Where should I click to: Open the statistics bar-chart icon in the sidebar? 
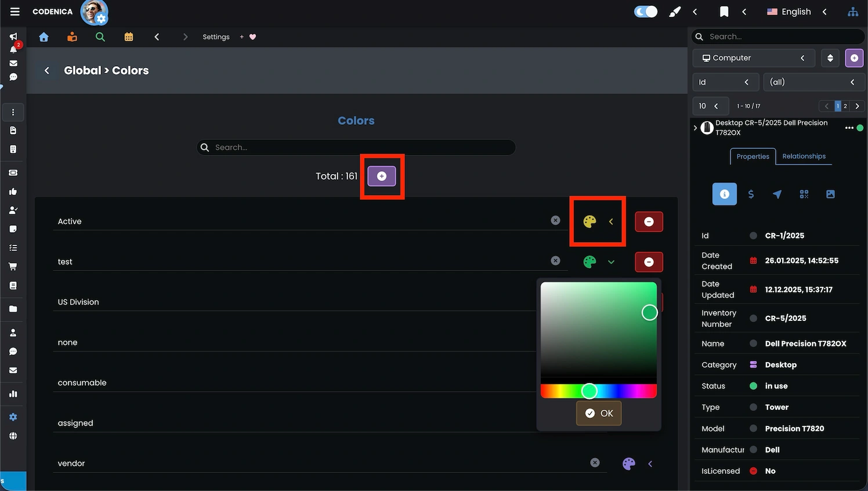[x=13, y=394]
